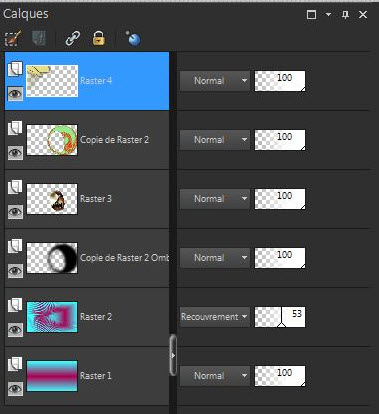Open the Recouvrement blend mode dropdown

(x=215, y=317)
